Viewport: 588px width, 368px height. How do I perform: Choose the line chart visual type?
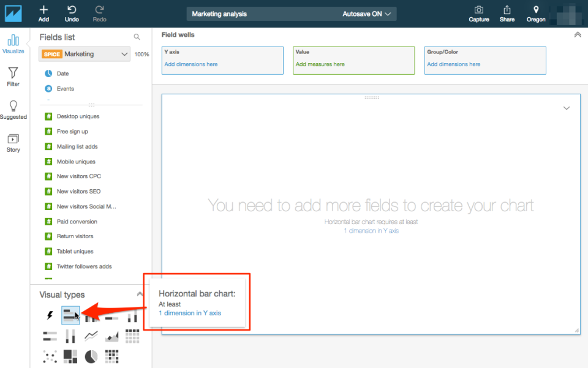pyautogui.click(x=91, y=336)
